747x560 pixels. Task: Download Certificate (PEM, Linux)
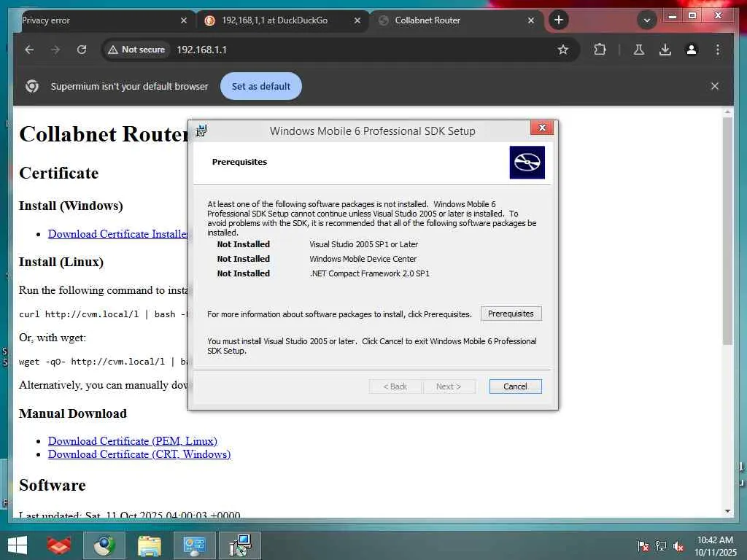tap(133, 441)
